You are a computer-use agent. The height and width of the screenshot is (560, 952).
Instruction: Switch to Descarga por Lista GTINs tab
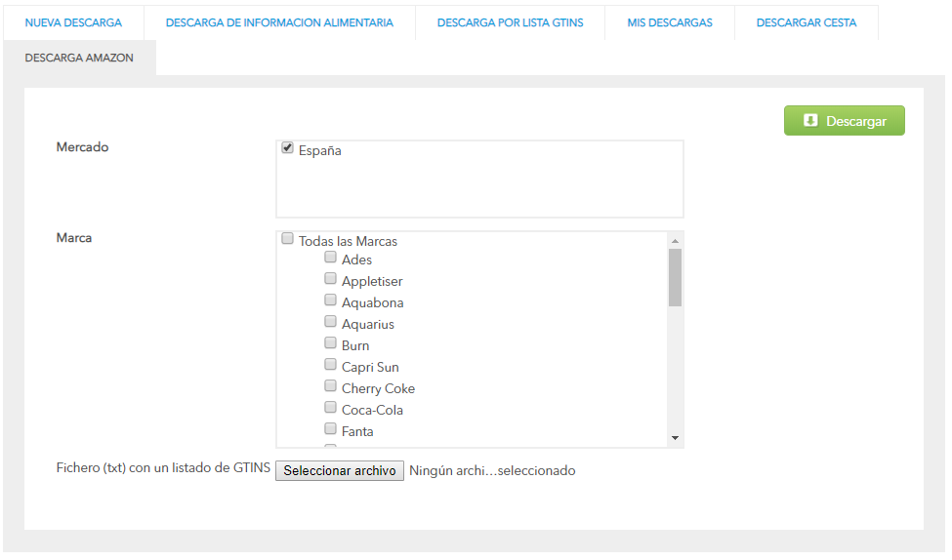click(x=510, y=22)
